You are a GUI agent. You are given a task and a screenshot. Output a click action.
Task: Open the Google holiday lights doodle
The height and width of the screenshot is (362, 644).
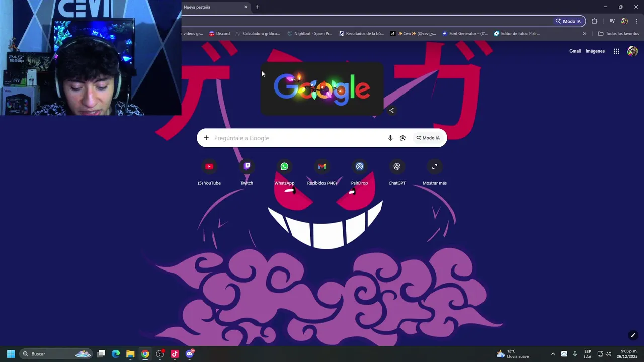(x=322, y=88)
